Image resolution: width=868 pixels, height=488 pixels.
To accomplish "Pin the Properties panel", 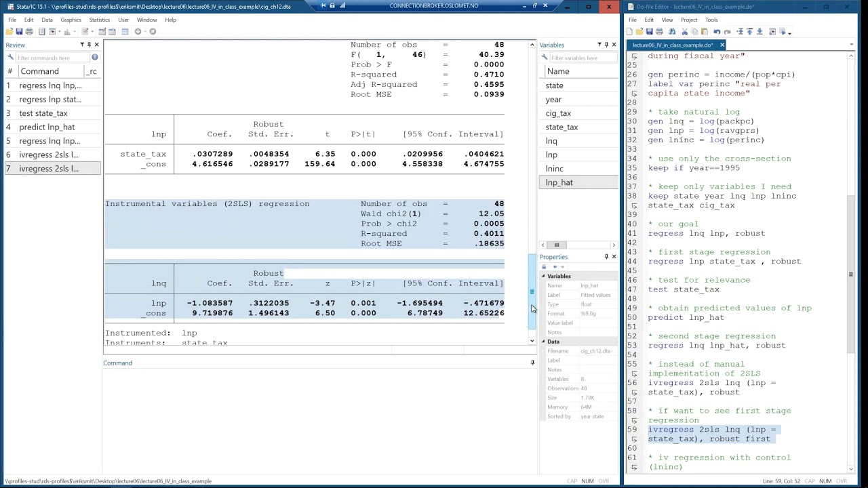I will pyautogui.click(x=606, y=257).
